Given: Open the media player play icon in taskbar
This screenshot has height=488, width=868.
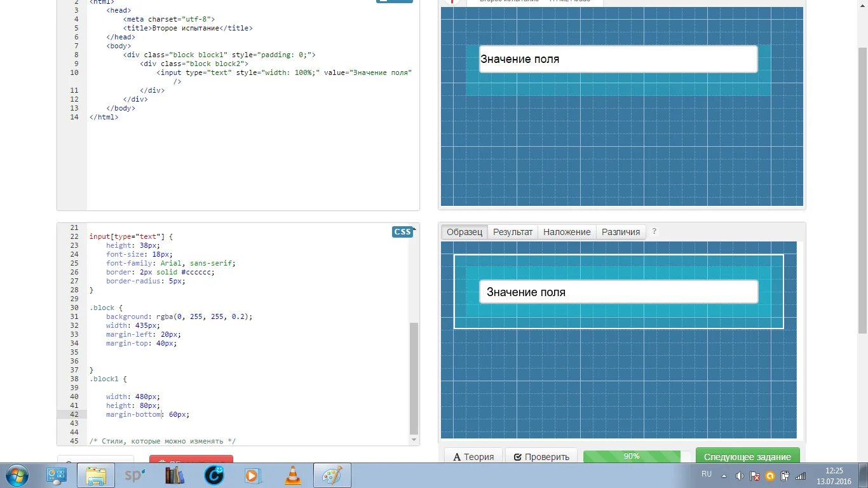Looking at the screenshot, I should coord(253,475).
